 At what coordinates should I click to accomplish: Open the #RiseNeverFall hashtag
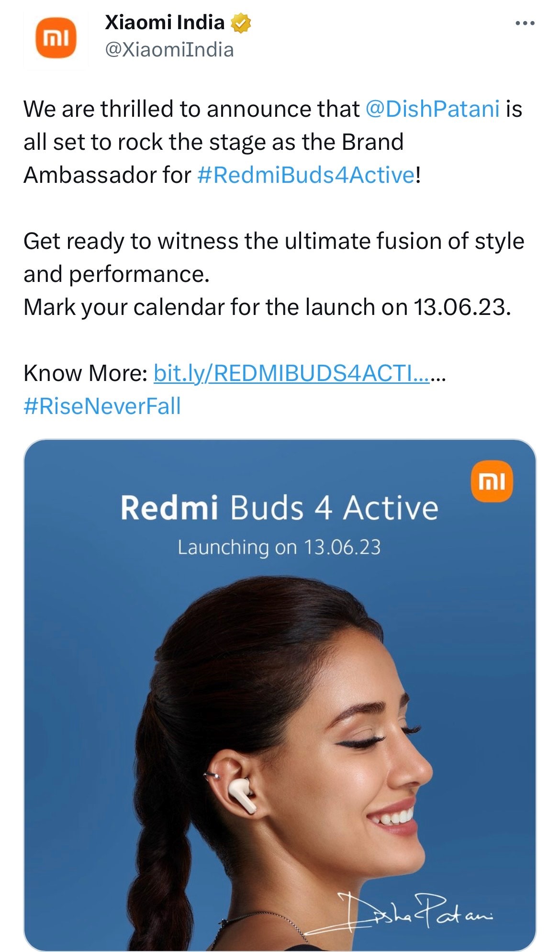point(102,406)
